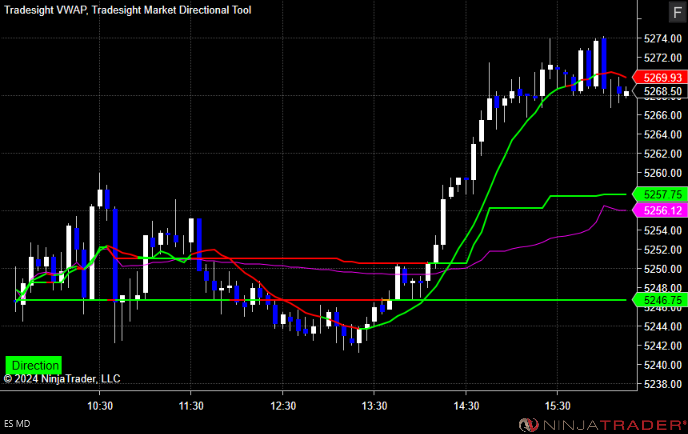This screenshot has height=434, width=688.
Task: Click the Tradesight VWAP indicator title text
Action: (x=45, y=10)
